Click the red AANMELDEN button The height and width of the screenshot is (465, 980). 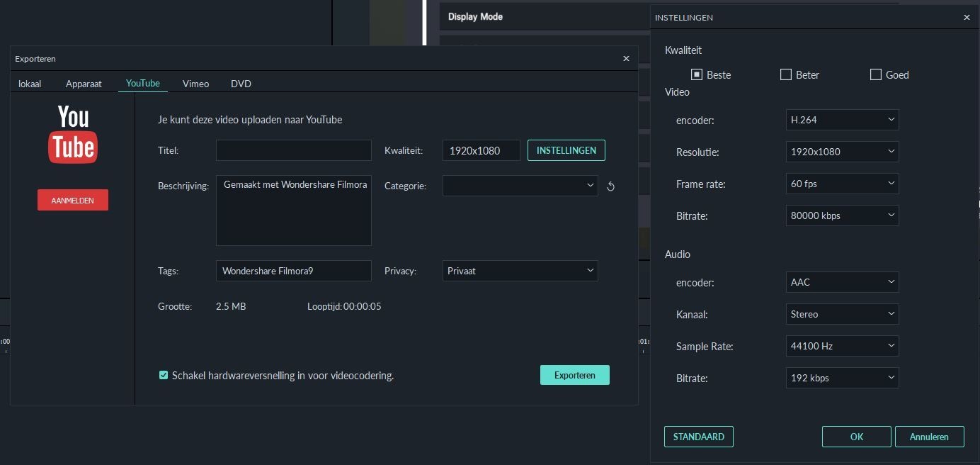coord(73,200)
